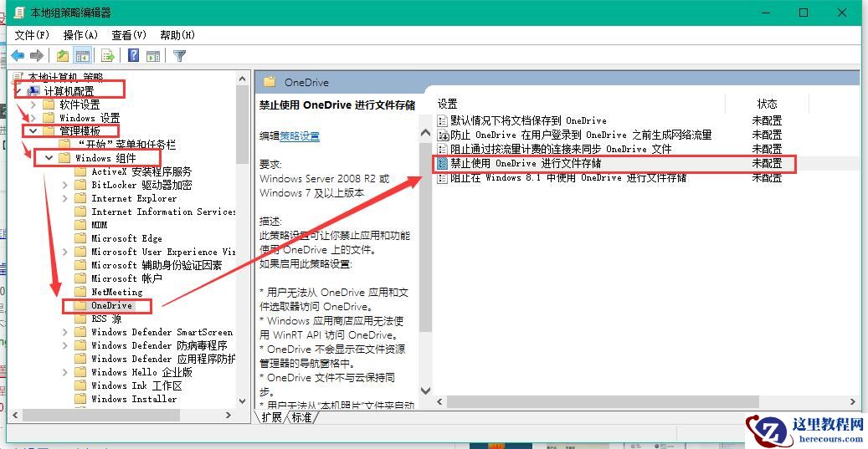Select 禁止使用 OneDrive 进行文件存储 setting

[x=614, y=164]
